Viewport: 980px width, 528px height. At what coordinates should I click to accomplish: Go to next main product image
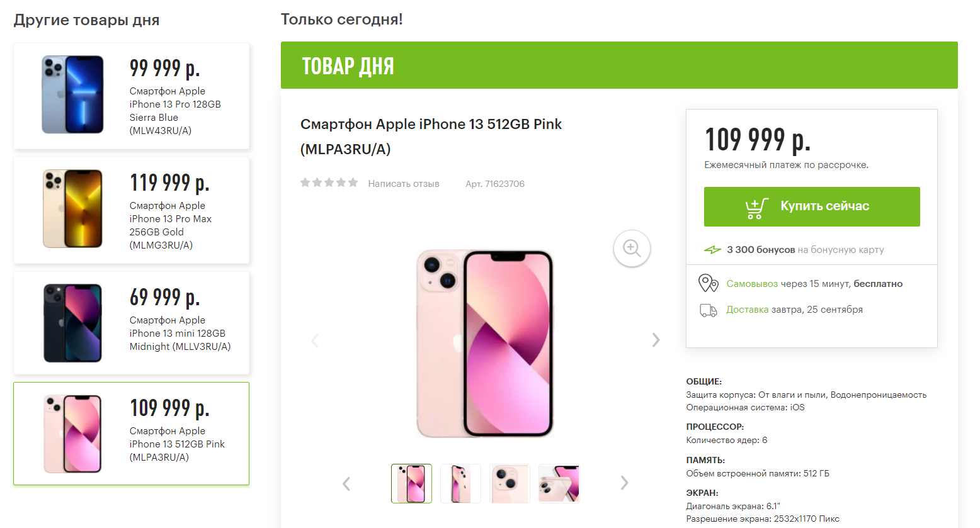click(656, 340)
